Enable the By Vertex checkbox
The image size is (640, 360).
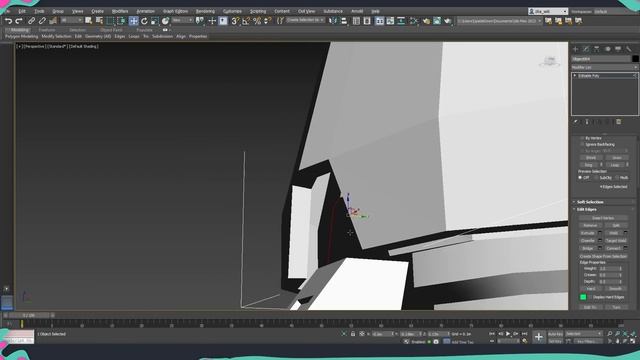[582, 138]
